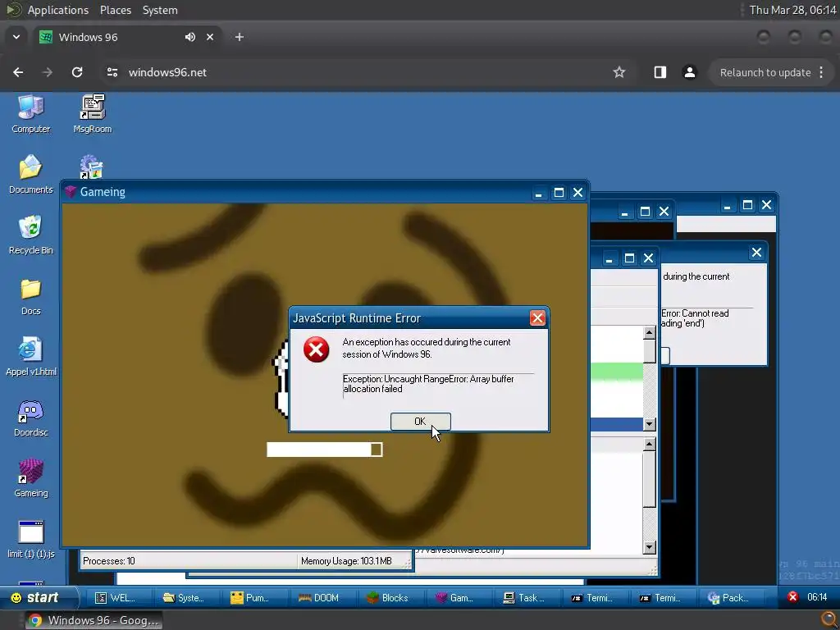Open the Recycle Bin icon
840x630 pixels.
30,235
